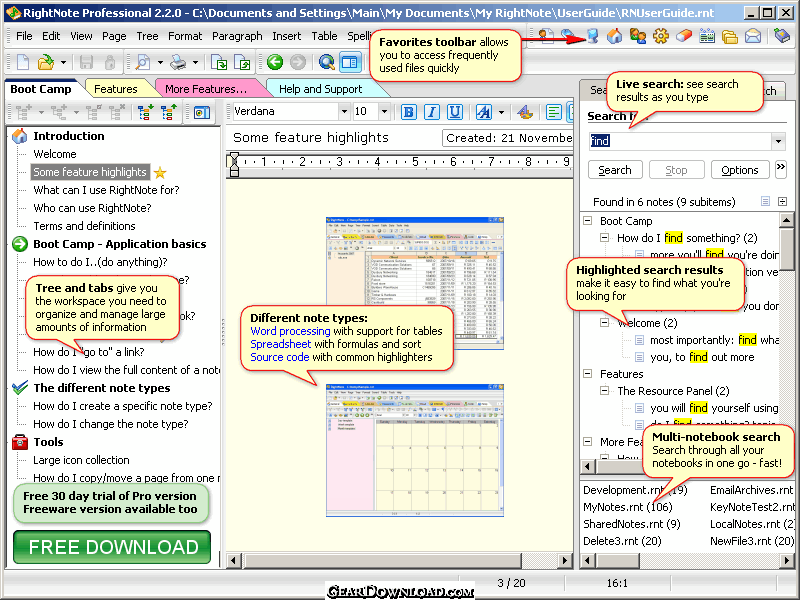
Task: Click the list view icon beside Found in 6 notes
Action: click(x=765, y=202)
